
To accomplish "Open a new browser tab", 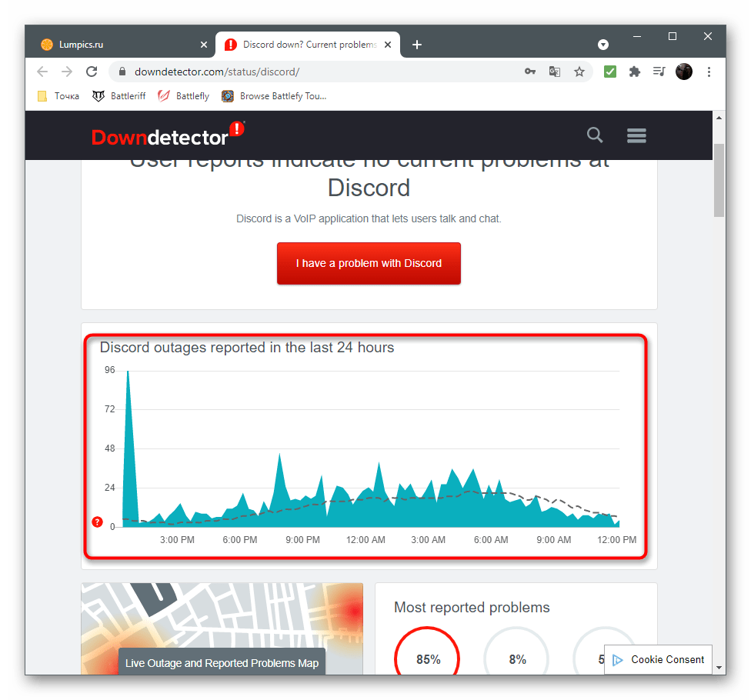I will pos(417,45).
